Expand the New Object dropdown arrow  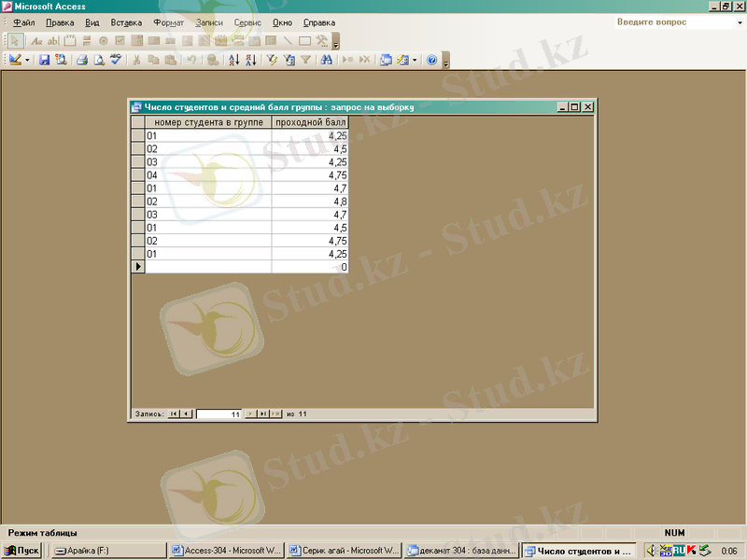pyautogui.click(x=415, y=60)
